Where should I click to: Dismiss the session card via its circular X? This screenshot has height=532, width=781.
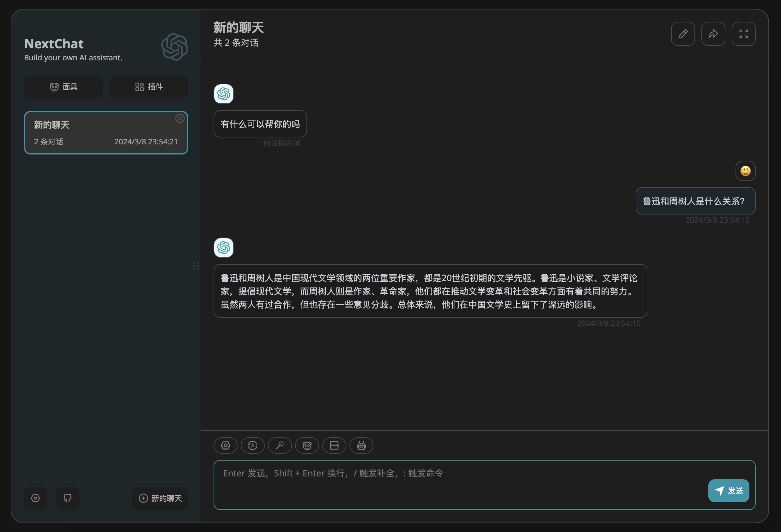(x=180, y=119)
